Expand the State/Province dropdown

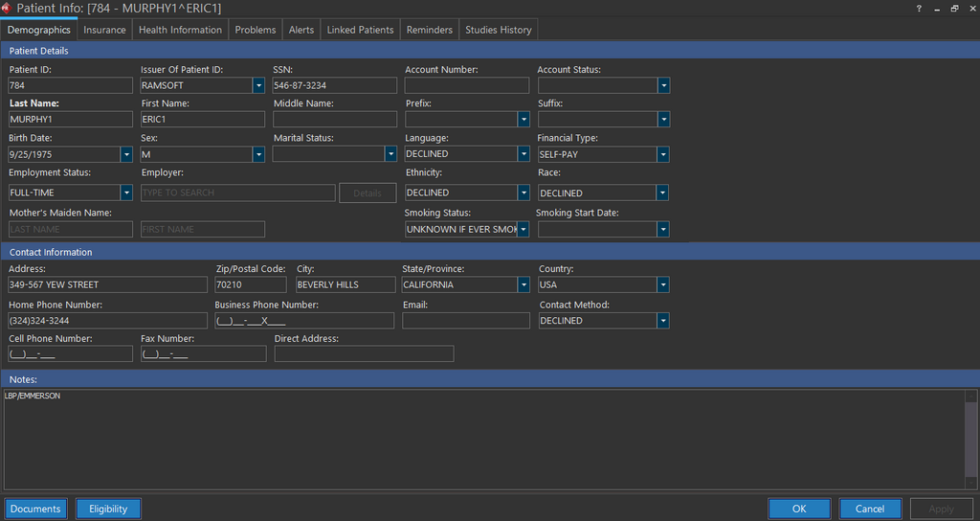(523, 284)
